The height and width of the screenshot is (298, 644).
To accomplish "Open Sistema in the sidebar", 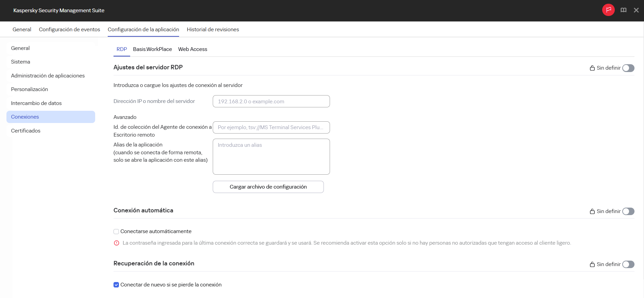I will tap(51, 62).
